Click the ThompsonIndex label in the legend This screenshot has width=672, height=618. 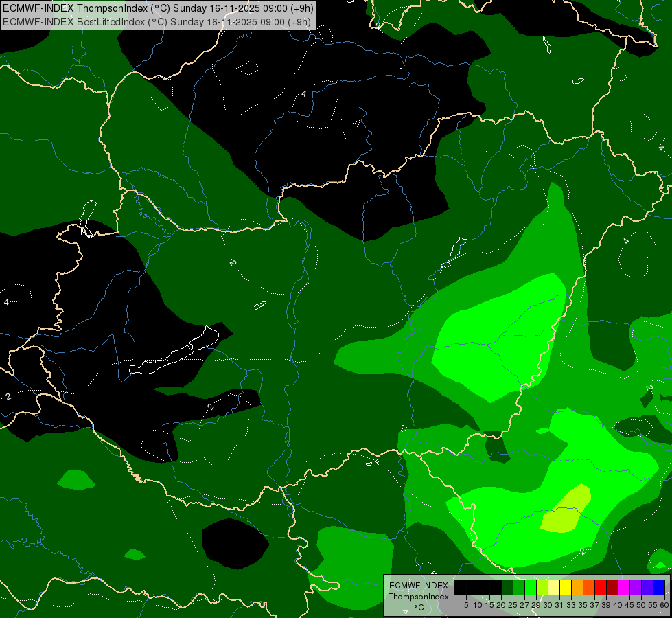[419, 597]
